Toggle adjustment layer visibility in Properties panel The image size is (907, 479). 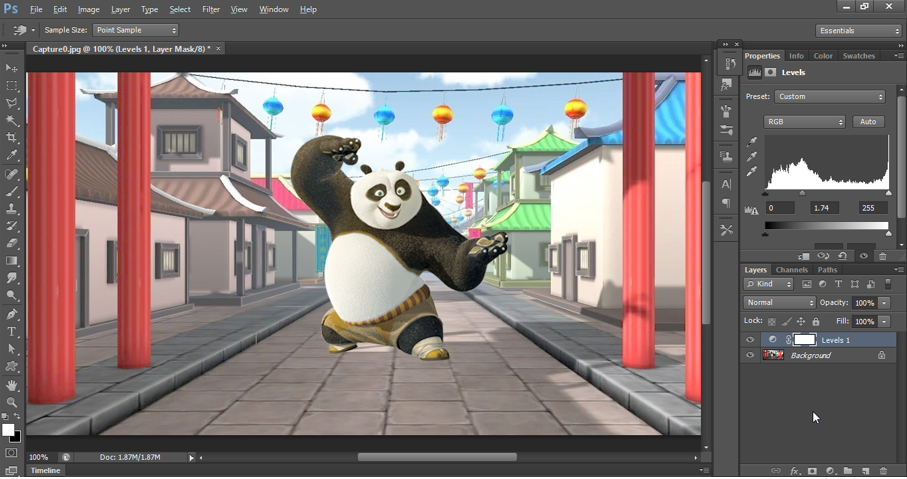864,256
